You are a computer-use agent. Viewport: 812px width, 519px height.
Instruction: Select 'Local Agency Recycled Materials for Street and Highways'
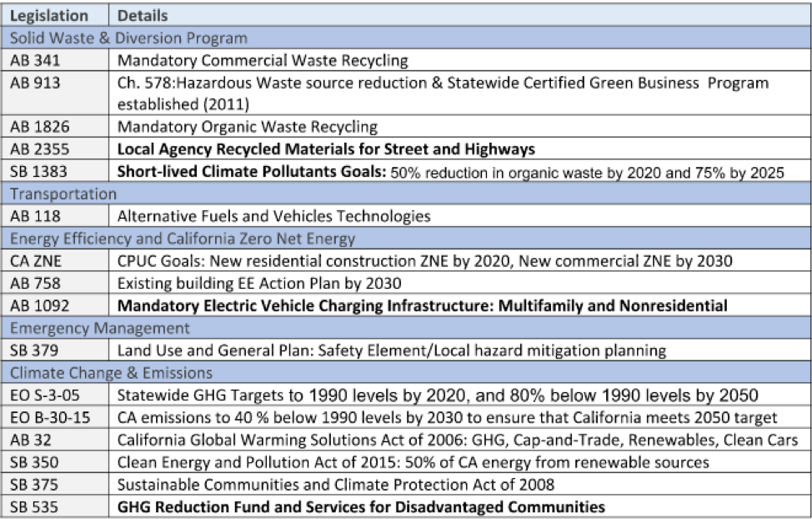pyautogui.click(x=326, y=149)
